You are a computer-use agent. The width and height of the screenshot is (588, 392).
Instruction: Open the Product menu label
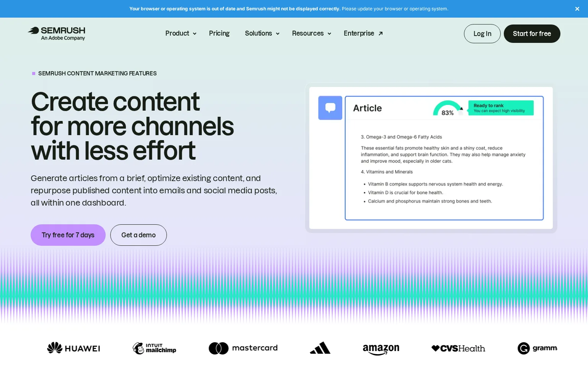(177, 33)
